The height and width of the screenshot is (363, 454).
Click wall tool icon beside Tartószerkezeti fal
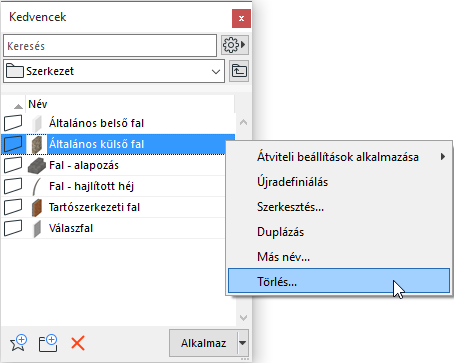(x=13, y=207)
